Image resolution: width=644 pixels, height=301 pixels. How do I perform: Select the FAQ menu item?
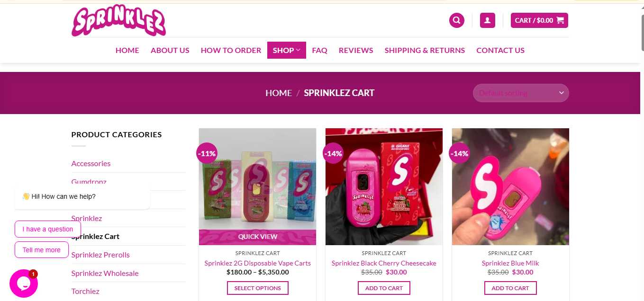point(319,50)
